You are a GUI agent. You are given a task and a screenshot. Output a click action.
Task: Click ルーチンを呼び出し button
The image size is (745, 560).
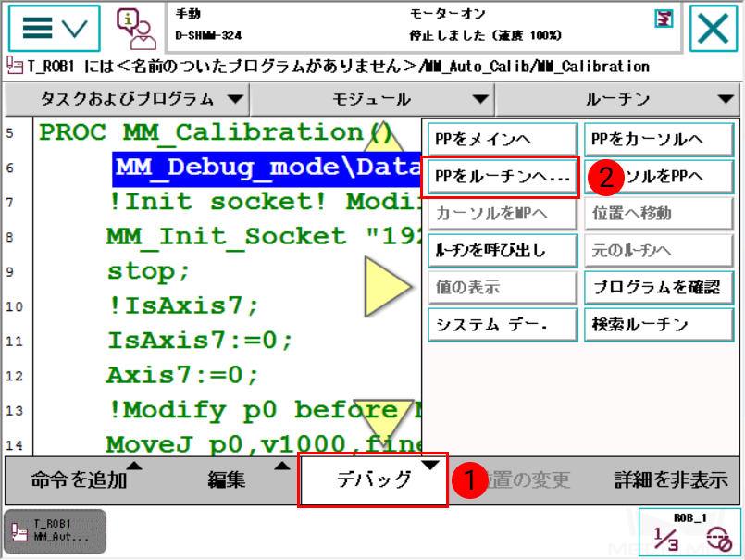pos(503,251)
